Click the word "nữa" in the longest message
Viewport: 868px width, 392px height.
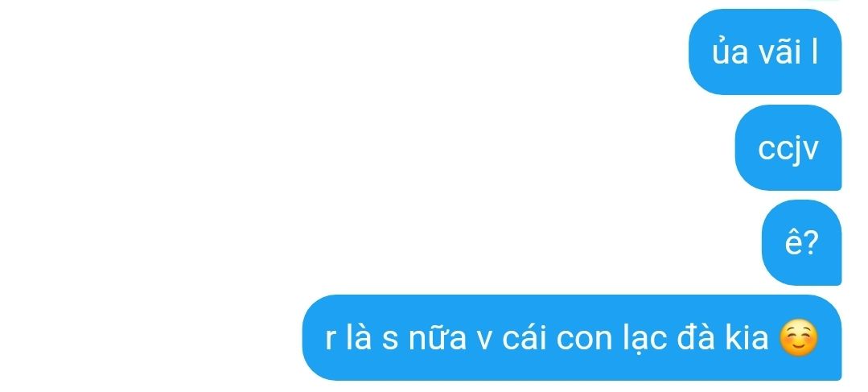click(x=438, y=338)
